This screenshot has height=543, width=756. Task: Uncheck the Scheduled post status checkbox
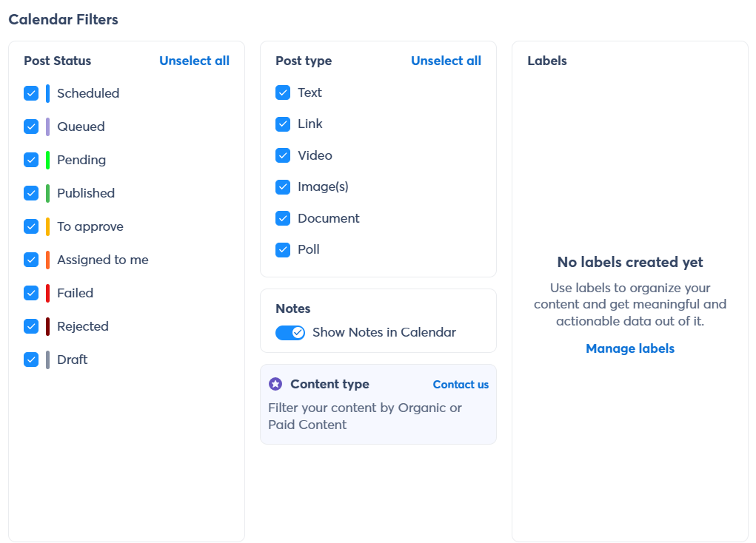[x=31, y=93]
